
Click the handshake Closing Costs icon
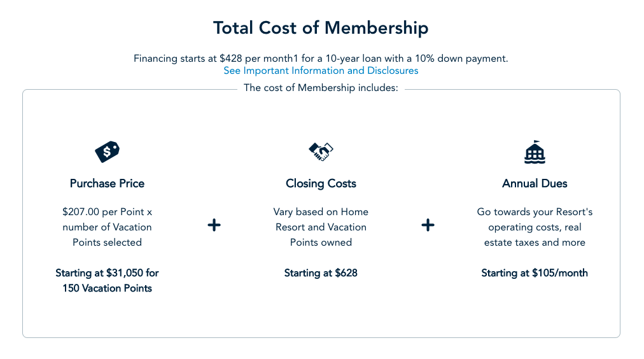[321, 151]
